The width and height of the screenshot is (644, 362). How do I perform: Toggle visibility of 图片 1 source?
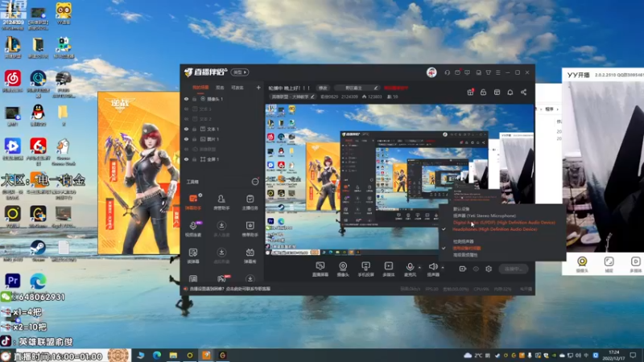click(187, 139)
